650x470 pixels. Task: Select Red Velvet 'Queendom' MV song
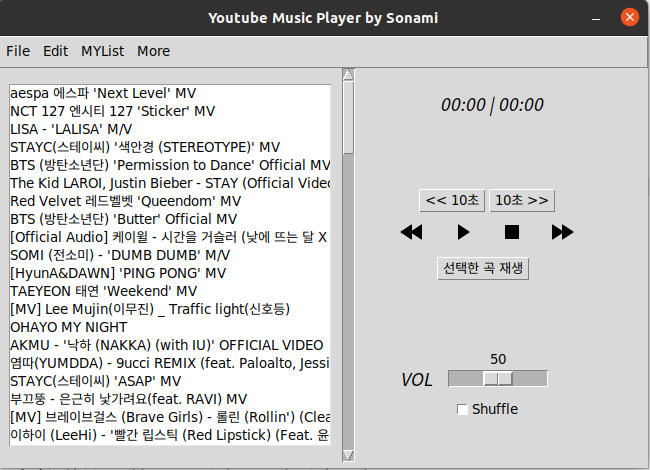coord(170,201)
